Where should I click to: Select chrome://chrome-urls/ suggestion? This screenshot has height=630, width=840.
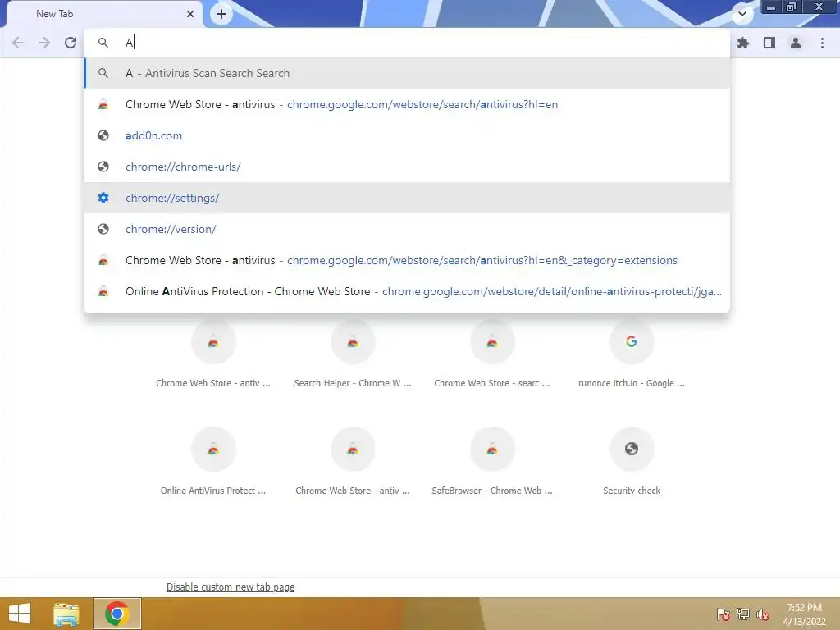(407, 167)
